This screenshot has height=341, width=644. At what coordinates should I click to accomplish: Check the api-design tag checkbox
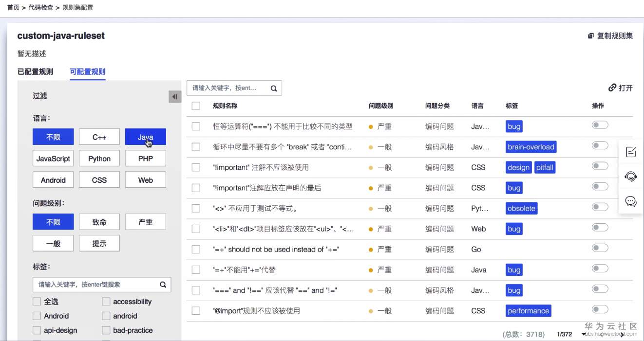[37, 330]
